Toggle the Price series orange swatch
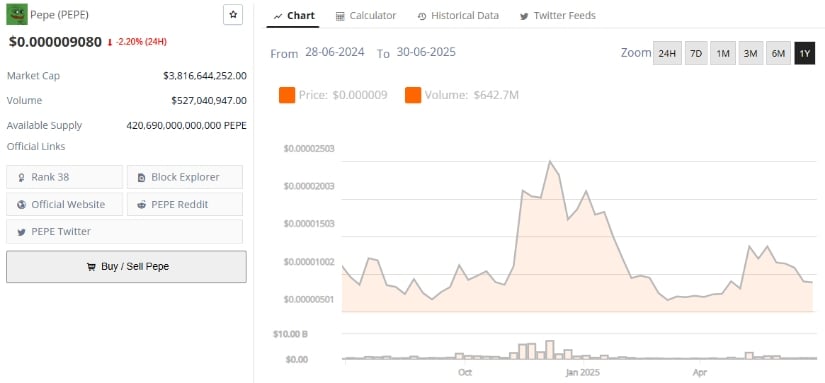 (x=287, y=95)
